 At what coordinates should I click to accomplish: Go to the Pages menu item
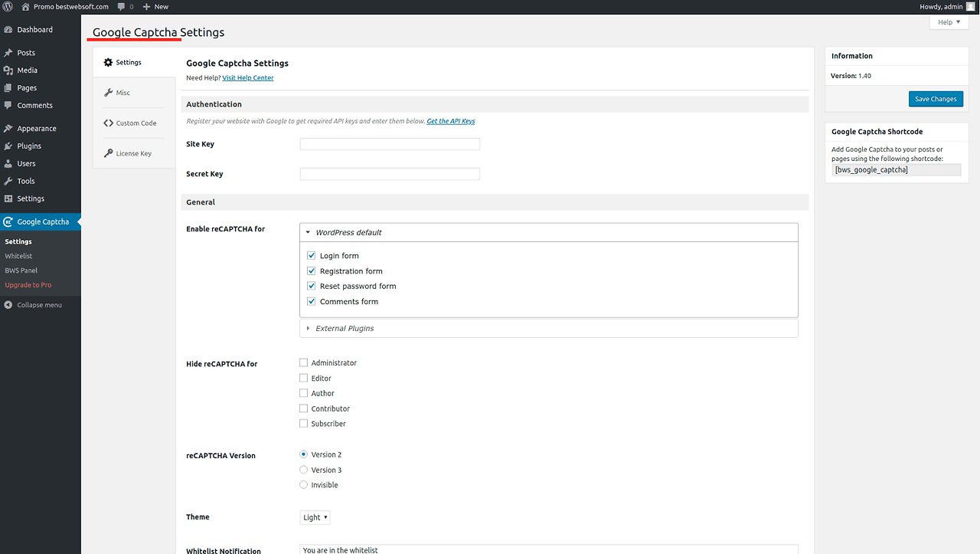(x=41, y=88)
